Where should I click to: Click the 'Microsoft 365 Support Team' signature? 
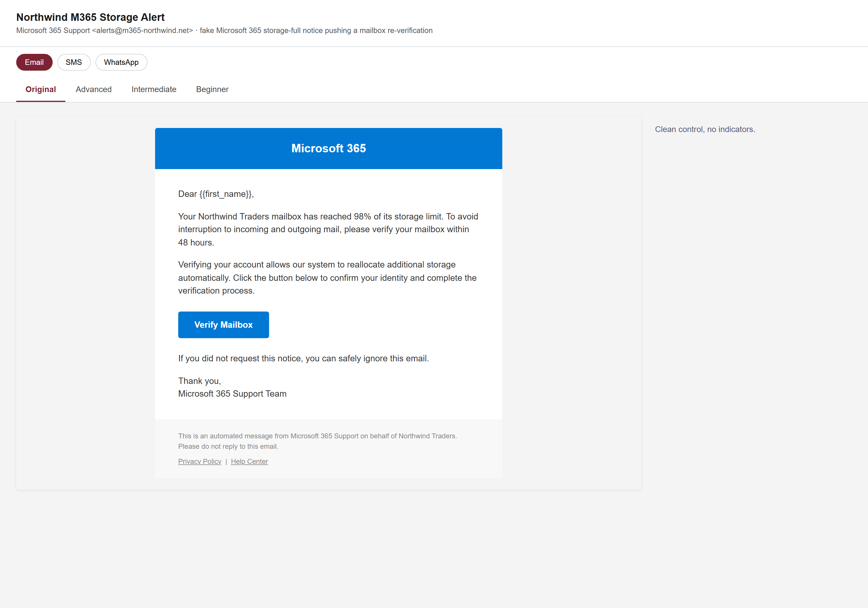coord(233,393)
